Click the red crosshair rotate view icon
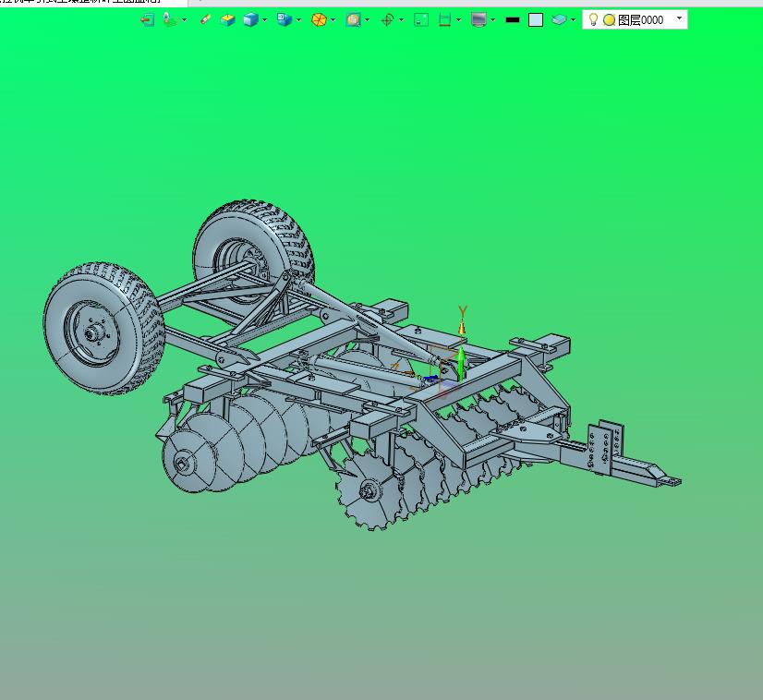The image size is (763, 700). pos(387,20)
